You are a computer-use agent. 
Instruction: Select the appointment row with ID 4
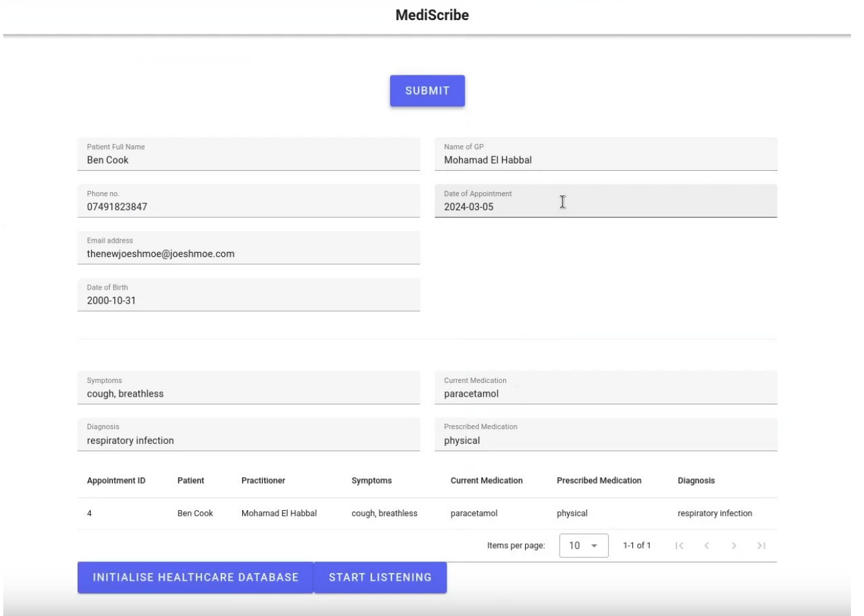coord(426,513)
